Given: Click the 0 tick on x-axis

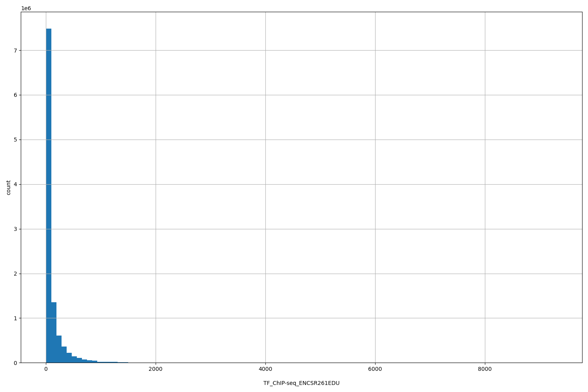Looking at the screenshot, I should pyautogui.click(x=46, y=369).
